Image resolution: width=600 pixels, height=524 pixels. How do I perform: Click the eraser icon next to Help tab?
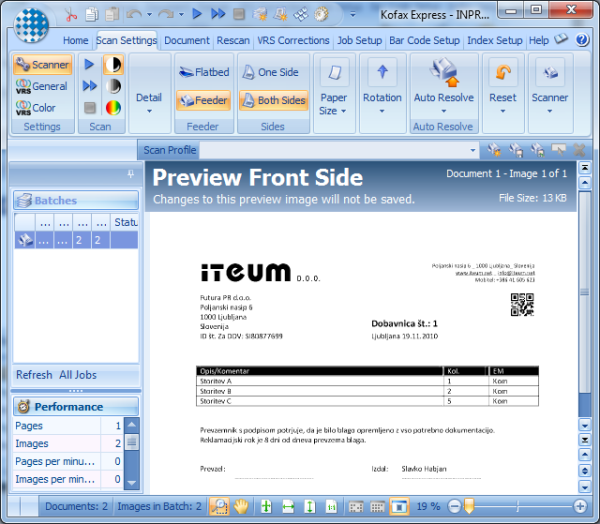[561, 39]
